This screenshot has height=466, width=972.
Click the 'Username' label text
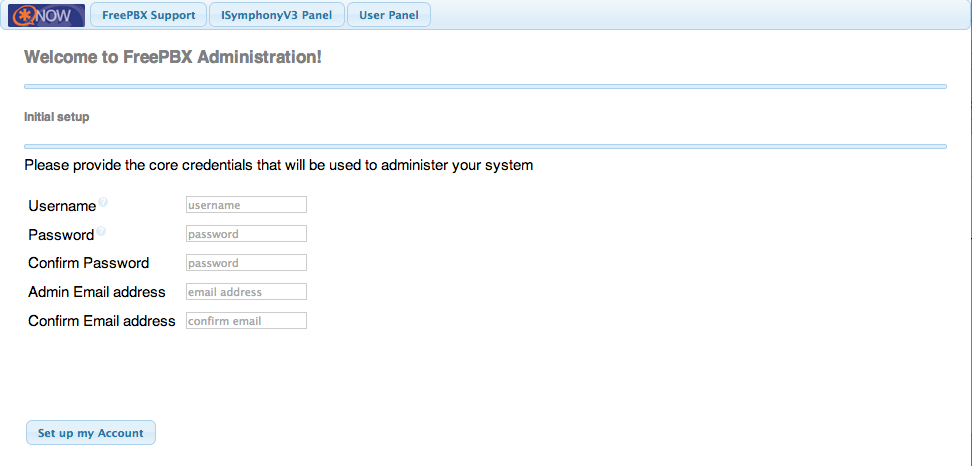[x=62, y=206]
